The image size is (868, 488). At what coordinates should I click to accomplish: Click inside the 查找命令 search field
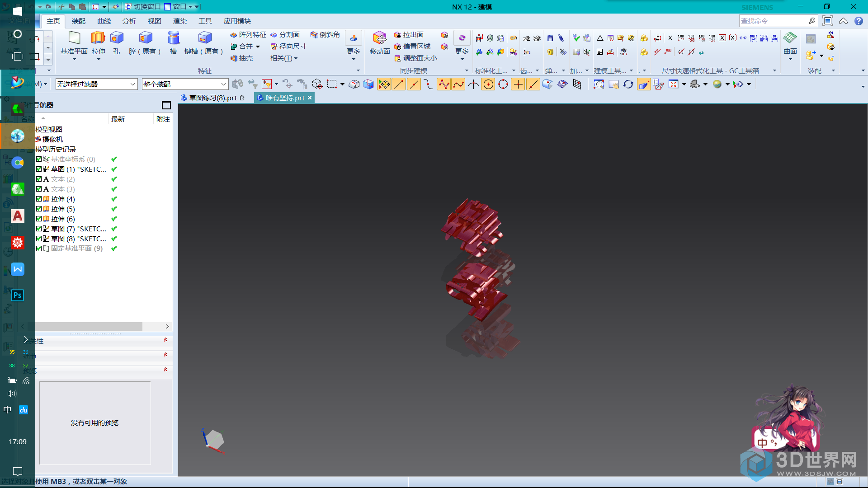(x=774, y=21)
